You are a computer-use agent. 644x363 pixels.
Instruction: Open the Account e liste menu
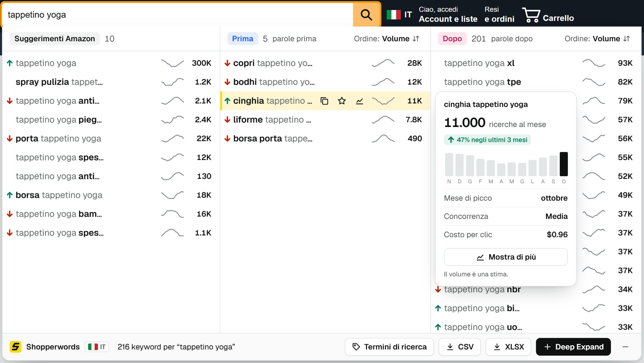coord(448,14)
